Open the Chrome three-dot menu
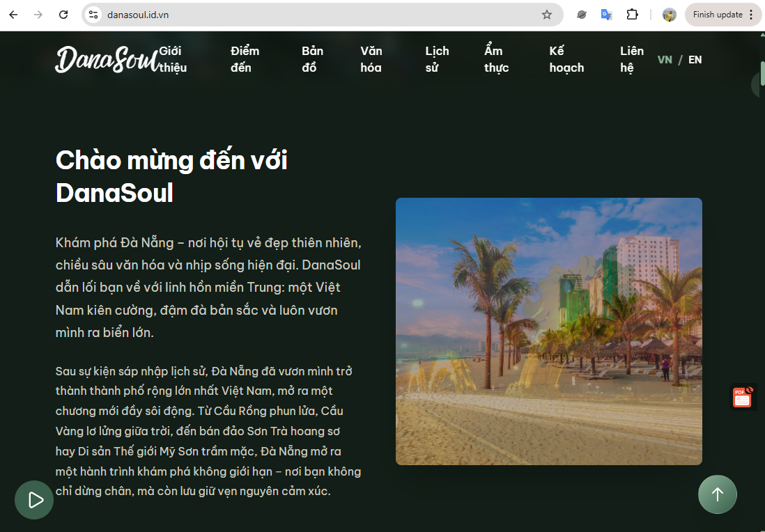The width and height of the screenshot is (765, 532). point(750,15)
